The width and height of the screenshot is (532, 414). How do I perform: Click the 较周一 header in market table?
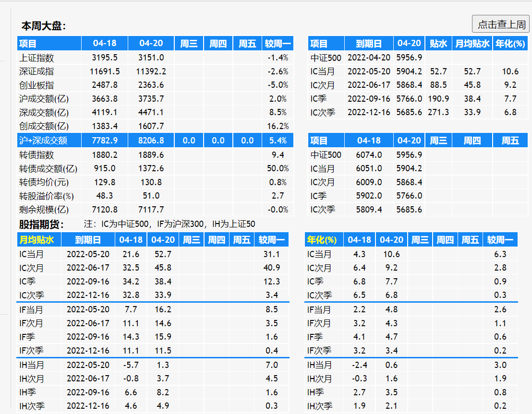click(x=278, y=43)
